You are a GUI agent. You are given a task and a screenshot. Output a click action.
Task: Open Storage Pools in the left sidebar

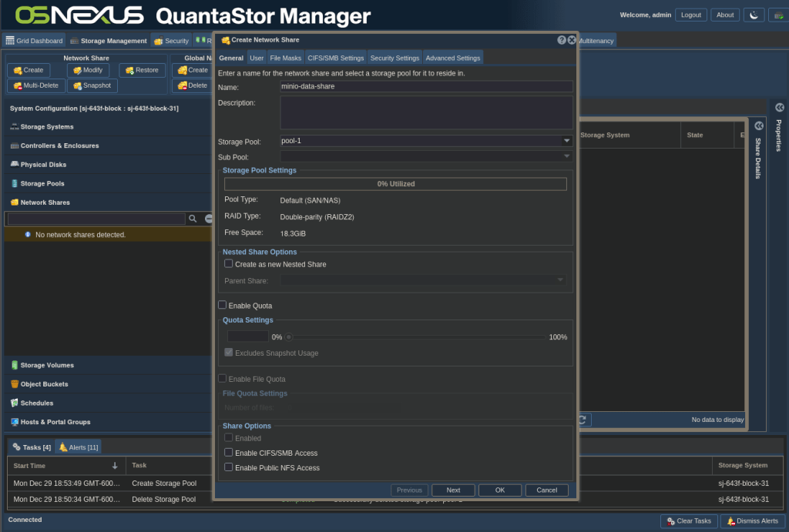[46, 183]
